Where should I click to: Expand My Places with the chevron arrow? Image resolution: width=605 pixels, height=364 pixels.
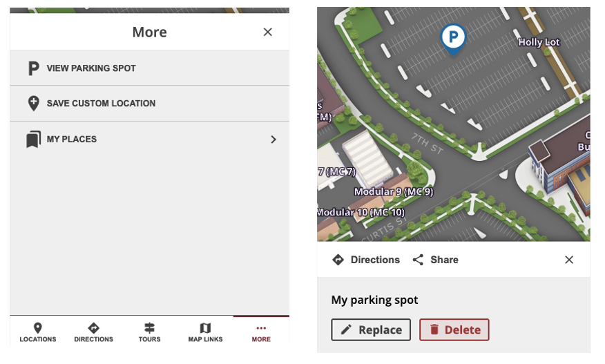point(273,140)
